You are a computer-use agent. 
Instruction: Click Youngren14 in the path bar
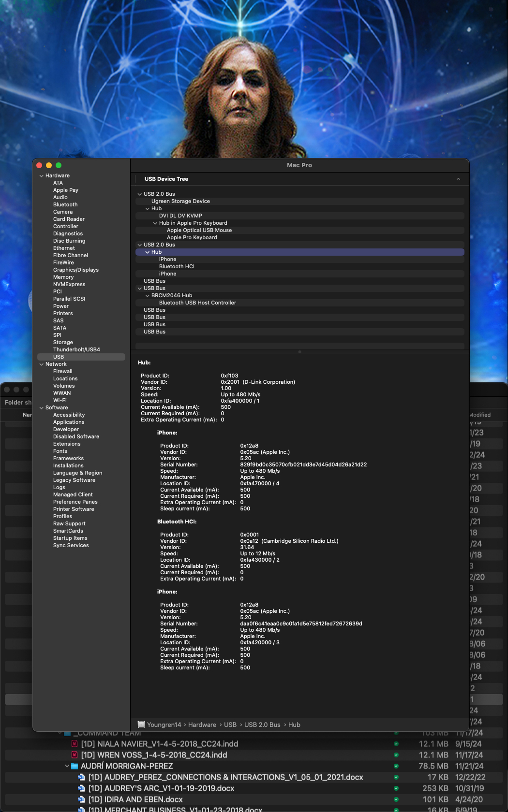coord(164,725)
